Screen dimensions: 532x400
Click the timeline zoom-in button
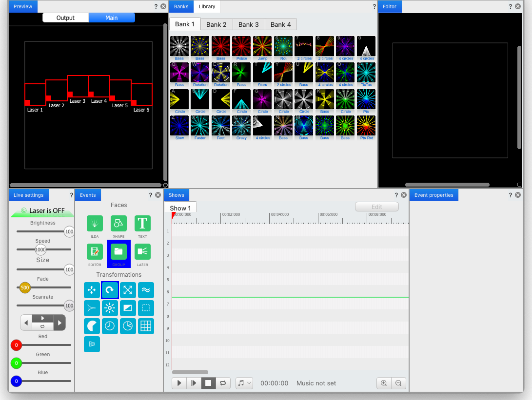pyautogui.click(x=384, y=383)
